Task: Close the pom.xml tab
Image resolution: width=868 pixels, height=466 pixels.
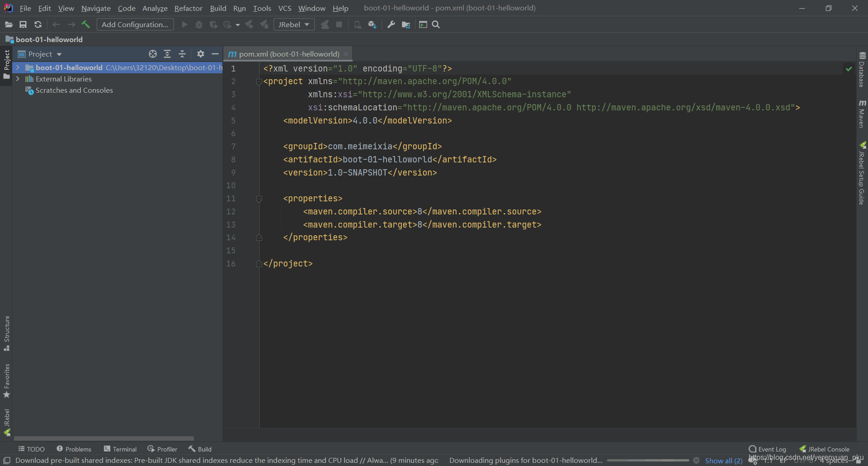Action: tap(346, 54)
